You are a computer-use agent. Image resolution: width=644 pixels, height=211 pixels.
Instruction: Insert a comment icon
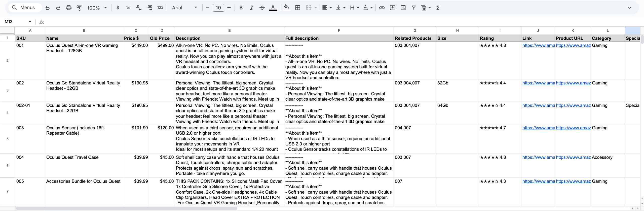tap(392, 8)
